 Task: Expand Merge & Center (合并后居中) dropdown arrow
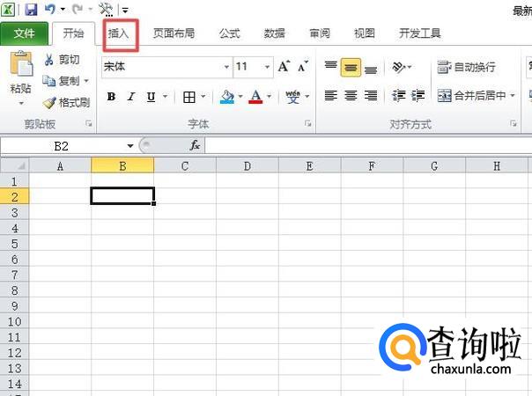513,96
